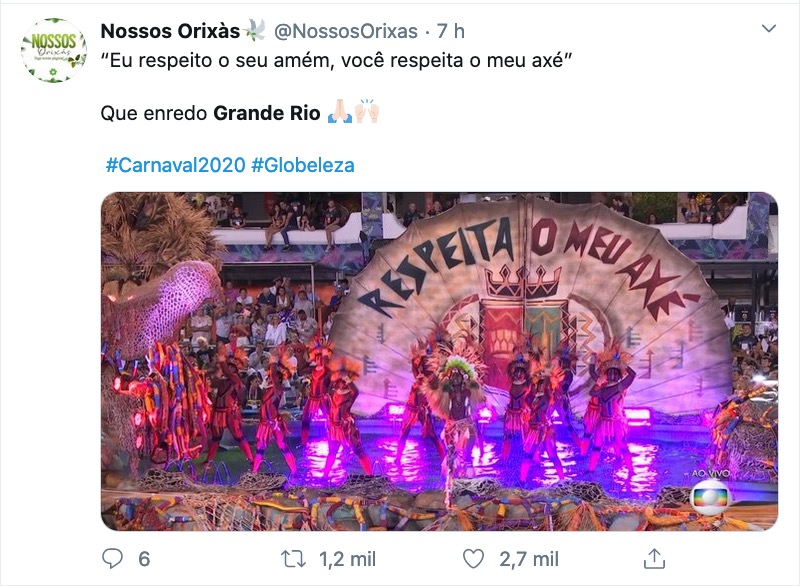Like the tweet with the heart icon

pyautogui.click(x=476, y=558)
